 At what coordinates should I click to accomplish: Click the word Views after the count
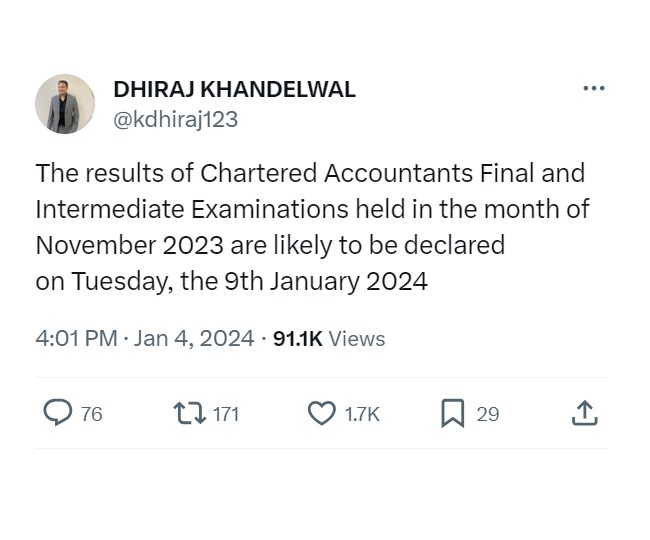[357, 339]
